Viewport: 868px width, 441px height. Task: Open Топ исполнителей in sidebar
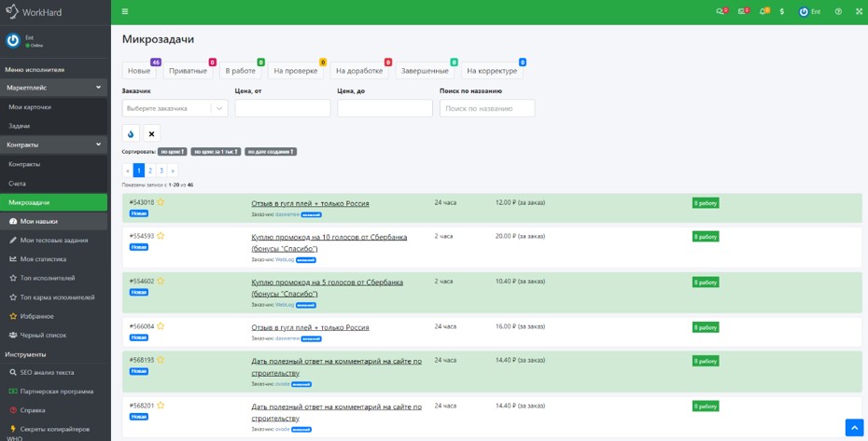54,279
